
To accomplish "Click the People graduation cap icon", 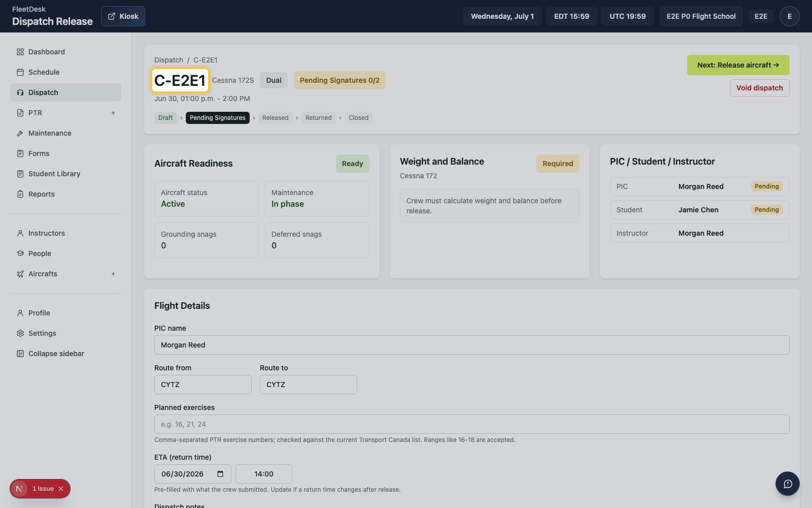I will (x=20, y=253).
